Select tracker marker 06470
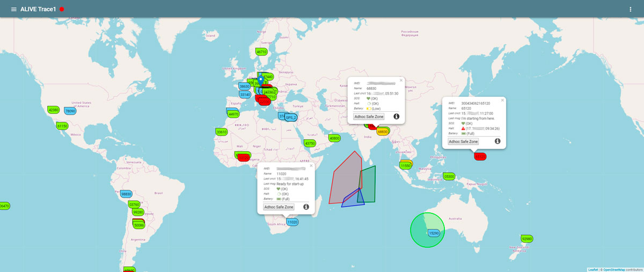This screenshot has height=272, width=644. click(x=4, y=206)
